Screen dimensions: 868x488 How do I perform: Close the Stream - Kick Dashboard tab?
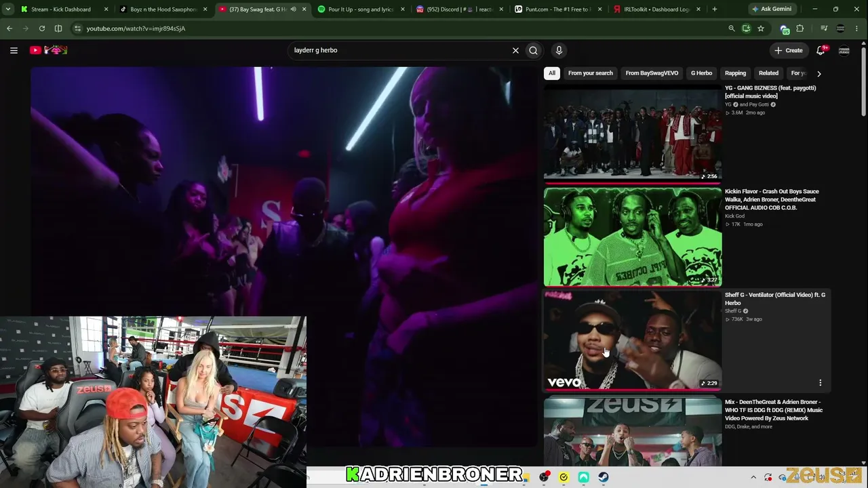tap(106, 9)
